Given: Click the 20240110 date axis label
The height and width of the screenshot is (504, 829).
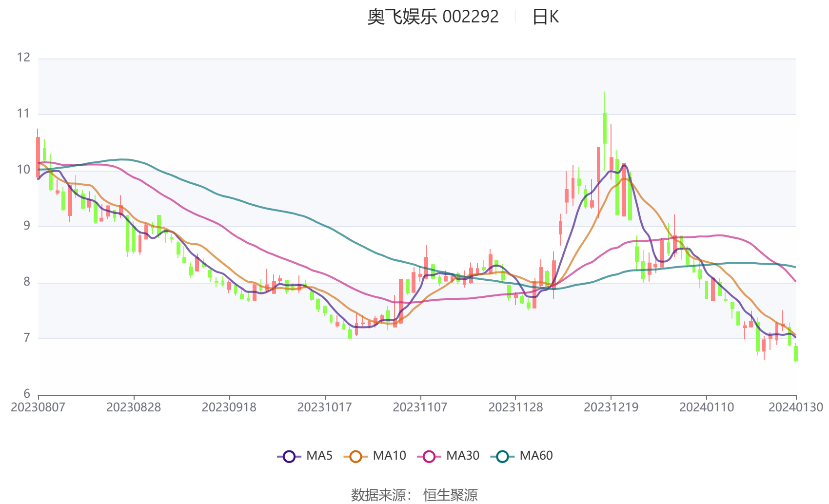Looking at the screenshot, I should click(707, 407).
